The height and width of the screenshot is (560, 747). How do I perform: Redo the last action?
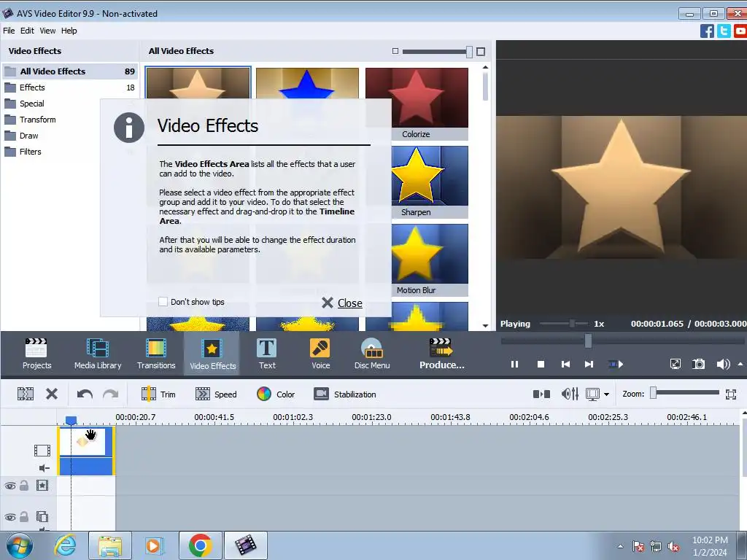(x=111, y=394)
